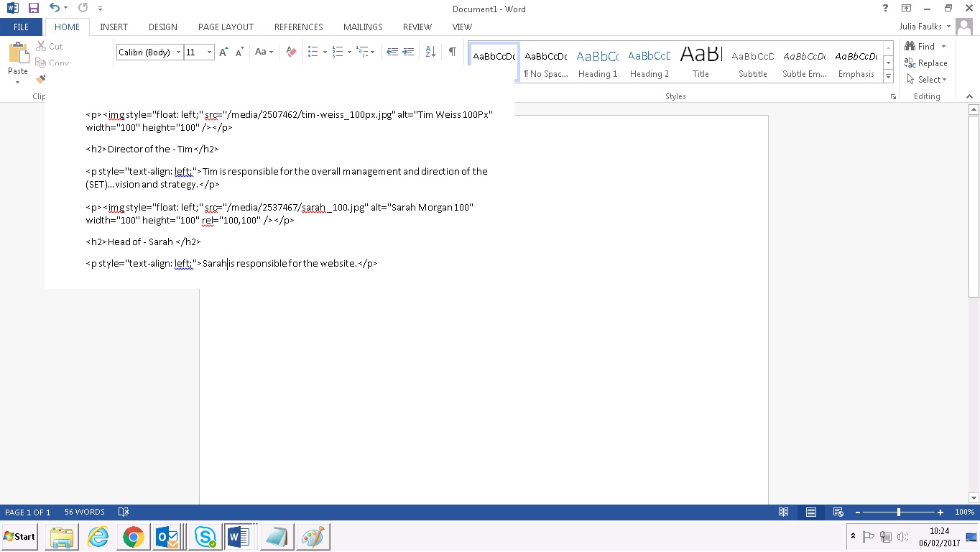The height and width of the screenshot is (552, 980).
Task: Open the INSERT ribbon tab
Action: tap(114, 27)
